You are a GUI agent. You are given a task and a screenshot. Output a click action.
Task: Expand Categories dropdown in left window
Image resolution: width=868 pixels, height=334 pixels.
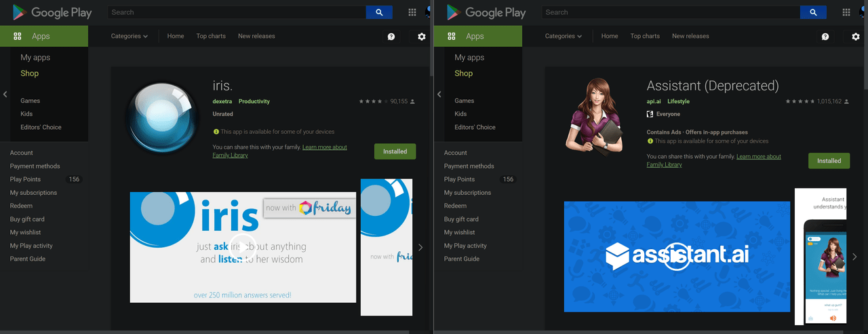tap(129, 36)
